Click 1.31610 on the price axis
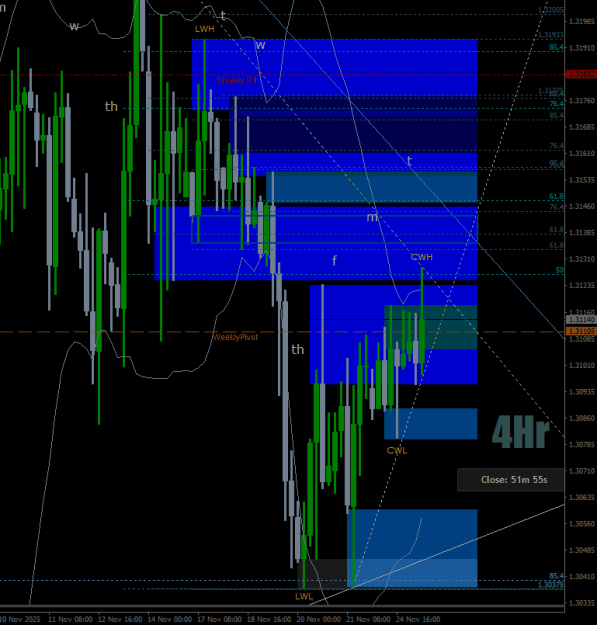The width and height of the screenshot is (597, 625). pyautogui.click(x=582, y=153)
